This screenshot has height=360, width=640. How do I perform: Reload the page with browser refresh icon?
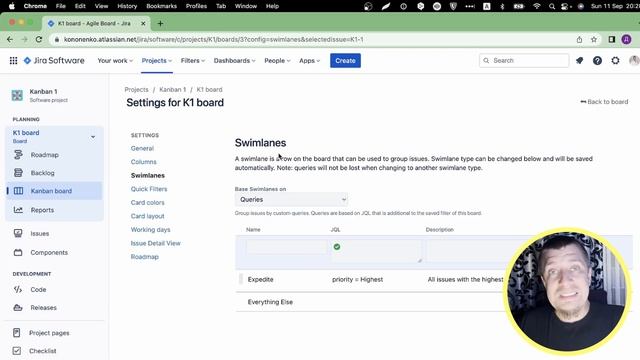39,39
